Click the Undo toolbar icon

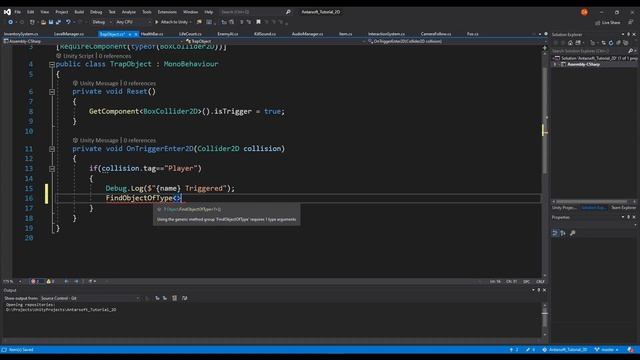pos(68,22)
